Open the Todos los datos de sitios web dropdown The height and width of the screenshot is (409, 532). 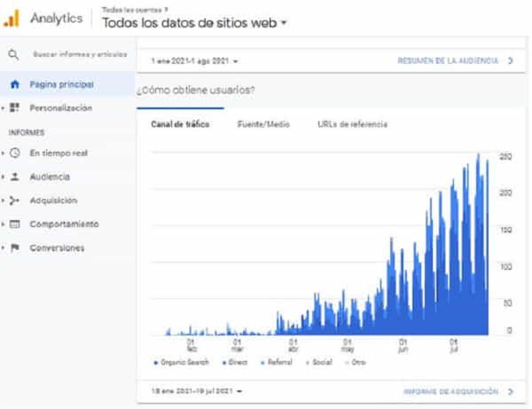click(195, 23)
